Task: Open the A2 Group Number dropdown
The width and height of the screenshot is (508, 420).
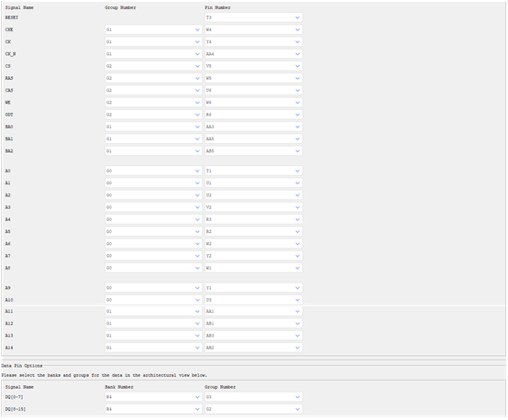Action: pyautogui.click(x=153, y=195)
